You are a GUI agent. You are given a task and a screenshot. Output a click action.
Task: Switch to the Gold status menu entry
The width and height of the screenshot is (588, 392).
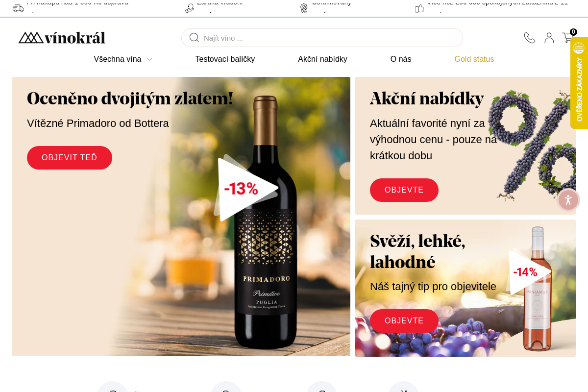click(474, 59)
